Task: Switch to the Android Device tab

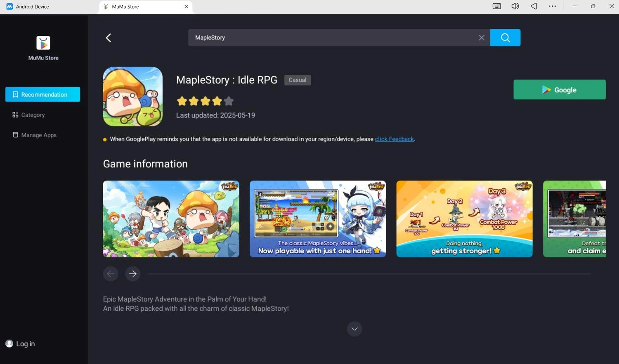Action: (32, 7)
